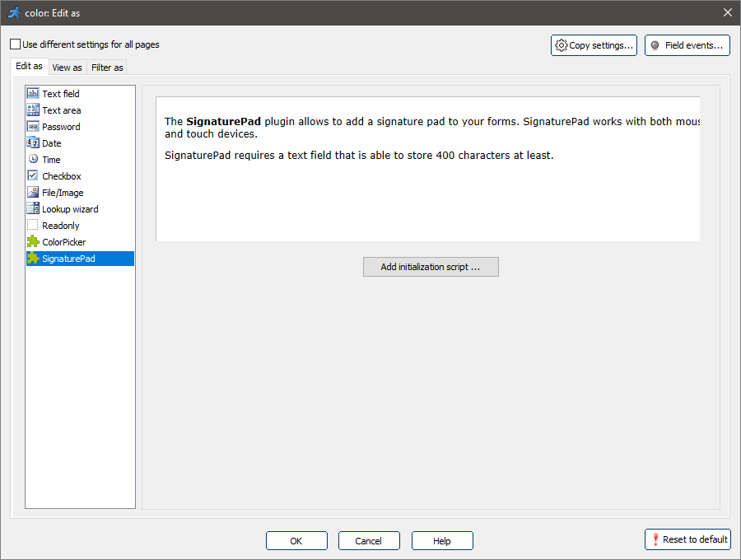Screen dimensions: 741x560
Task: Click the SignaturePad plugin puzzle icon
Action: pos(33,259)
